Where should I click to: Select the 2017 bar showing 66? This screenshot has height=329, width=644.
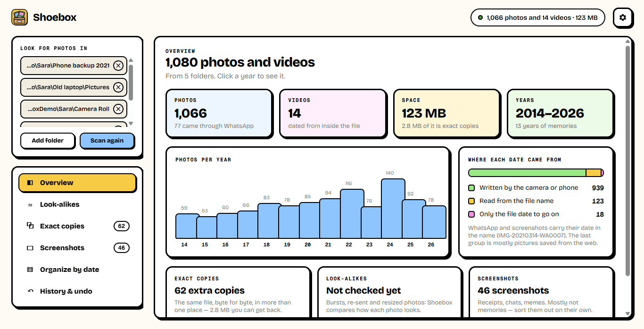tap(248, 225)
